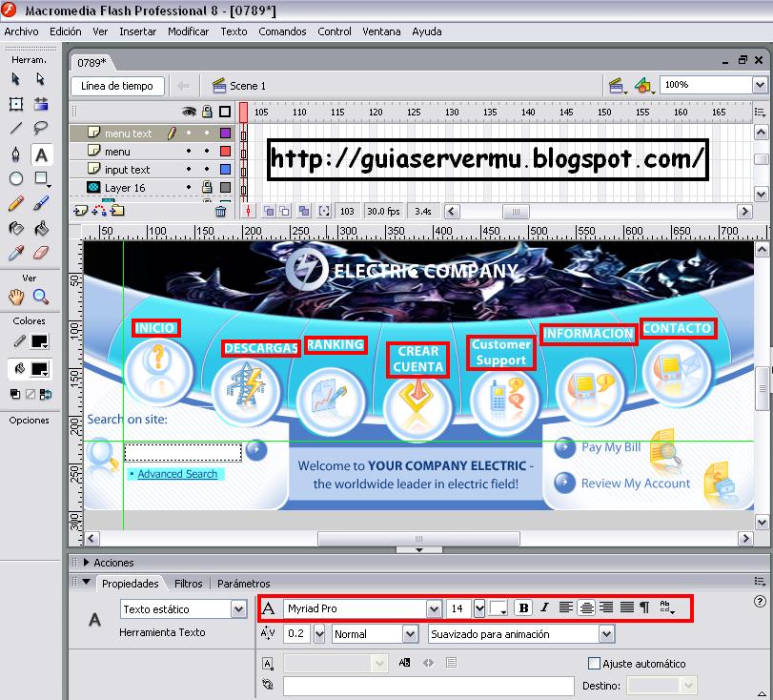Viewport: 773px width, 700px height.
Task: Toggle Italic text formatting
Action: click(544, 607)
